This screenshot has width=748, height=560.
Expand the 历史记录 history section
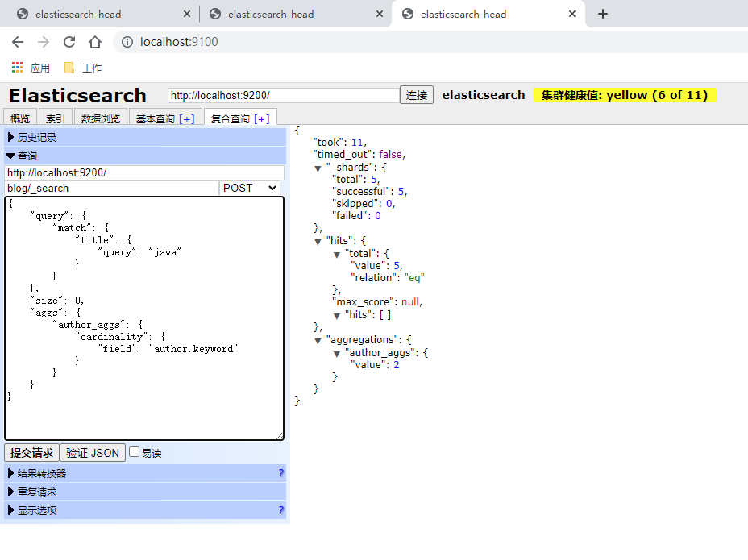(145, 137)
